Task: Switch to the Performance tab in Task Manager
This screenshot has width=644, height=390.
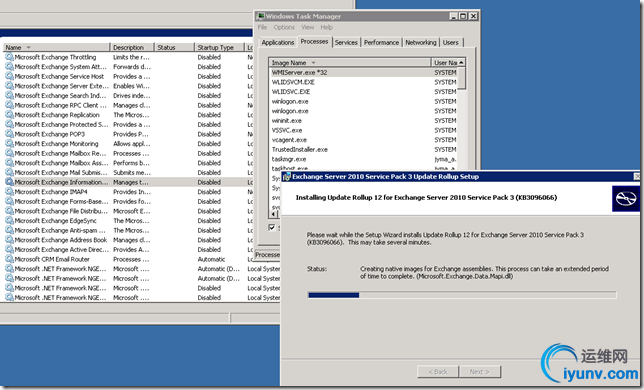Action: (381, 43)
